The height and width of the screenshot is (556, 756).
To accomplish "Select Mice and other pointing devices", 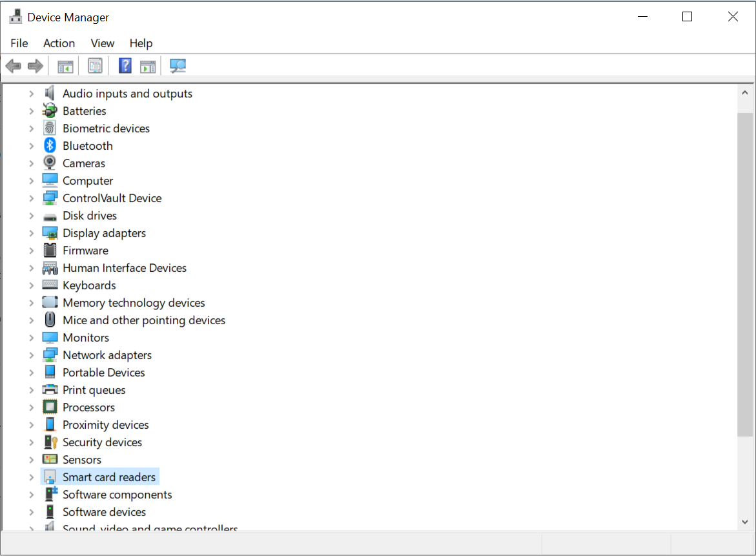I will tap(144, 320).
